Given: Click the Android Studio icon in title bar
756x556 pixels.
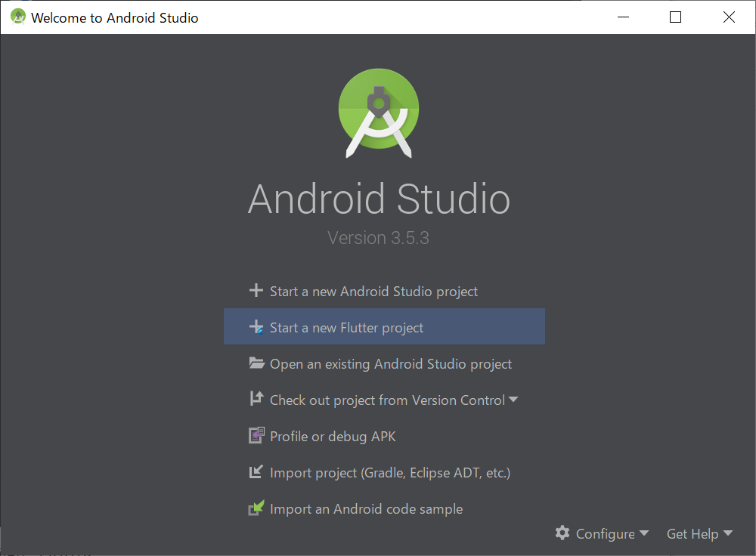Looking at the screenshot, I should [x=18, y=17].
